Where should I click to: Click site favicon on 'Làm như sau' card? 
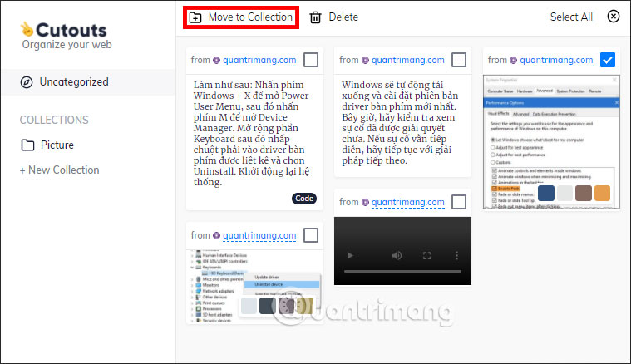pyautogui.click(x=216, y=61)
